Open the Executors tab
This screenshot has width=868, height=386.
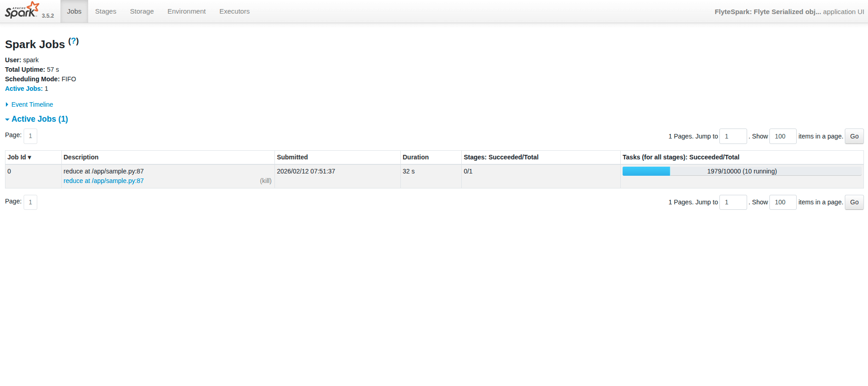(x=234, y=11)
